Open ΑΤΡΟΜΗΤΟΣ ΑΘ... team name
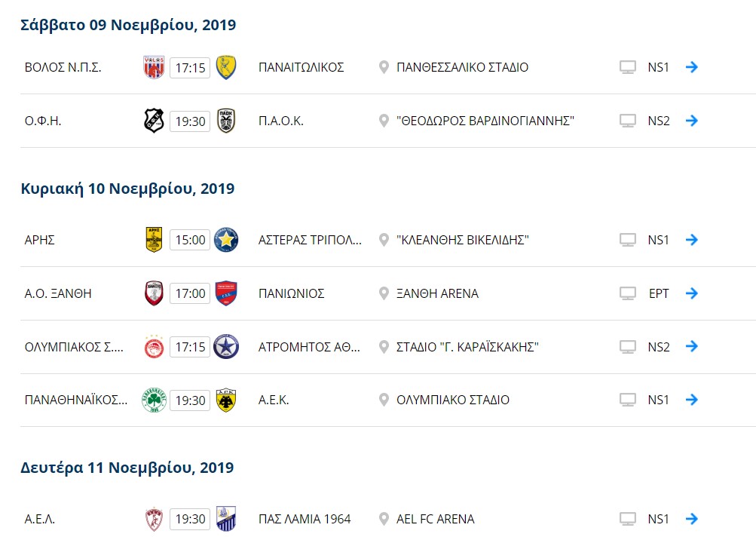The height and width of the screenshot is (540, 756). [x=309, y=347]
